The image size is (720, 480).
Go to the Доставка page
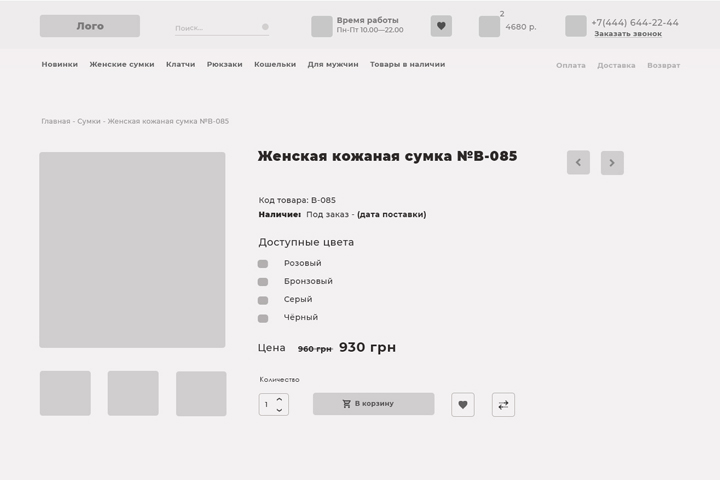[x=616, y=65]
